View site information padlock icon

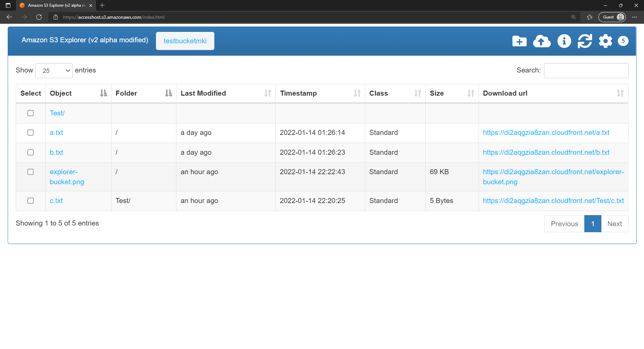click(56, 17)
